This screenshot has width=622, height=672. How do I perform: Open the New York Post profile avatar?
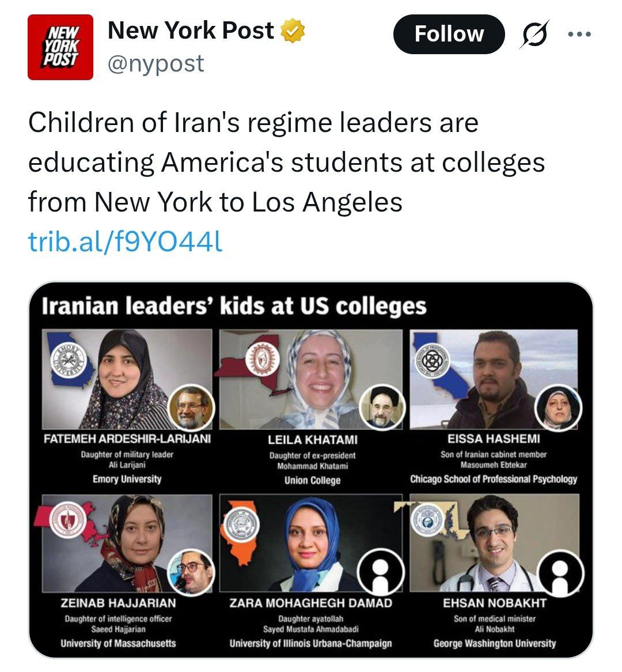click(x=60, y=47)
